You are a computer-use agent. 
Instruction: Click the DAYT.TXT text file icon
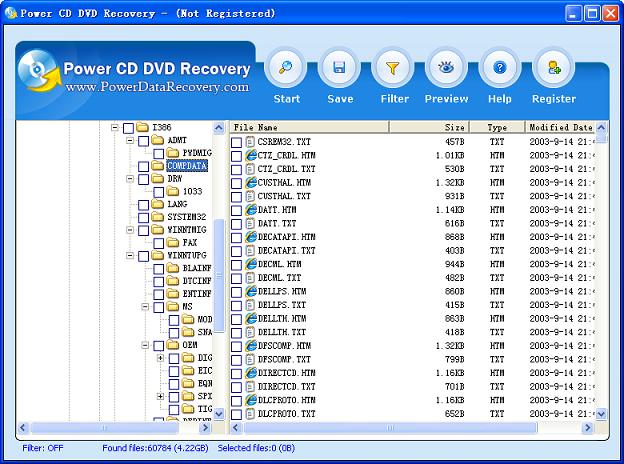click(x=250, y=223)
